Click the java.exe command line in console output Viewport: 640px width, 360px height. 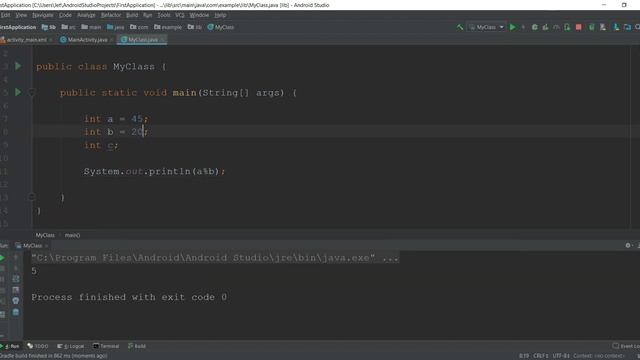pos(215,258)
